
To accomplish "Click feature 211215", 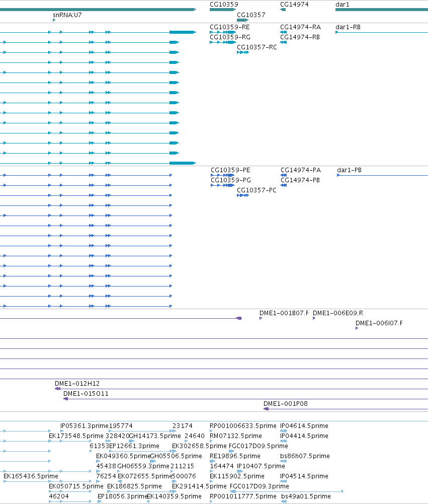I will click(x=182, y=466).
